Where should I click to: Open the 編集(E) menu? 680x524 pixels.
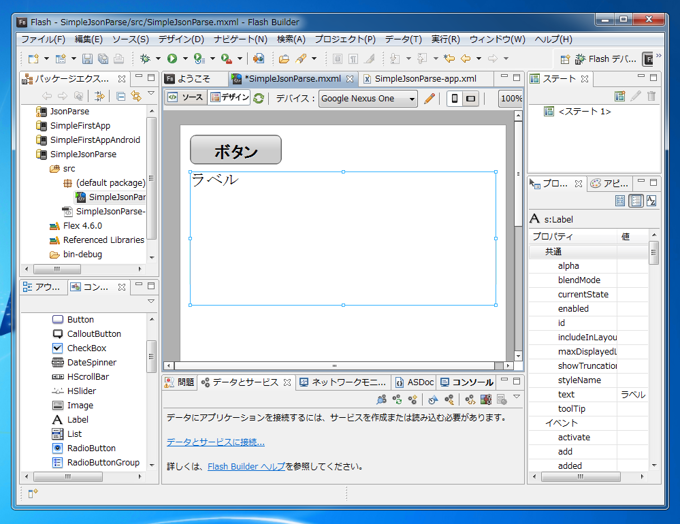click(x=88, y=39)
